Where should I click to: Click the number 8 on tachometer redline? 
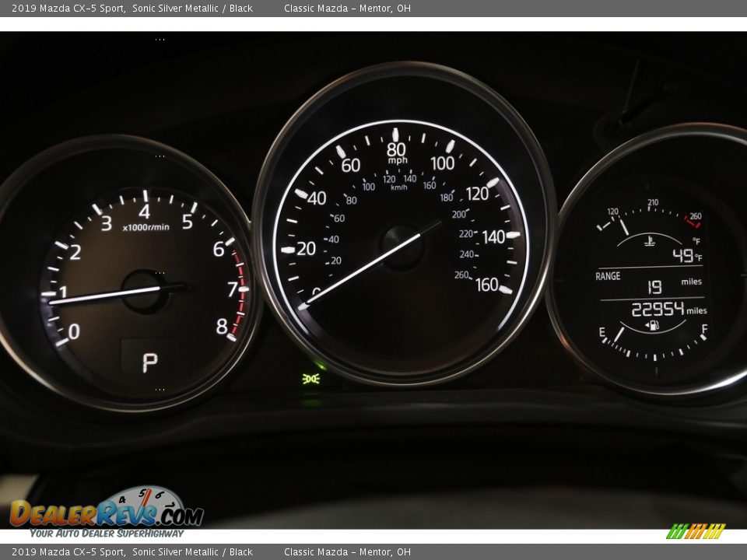222,327
